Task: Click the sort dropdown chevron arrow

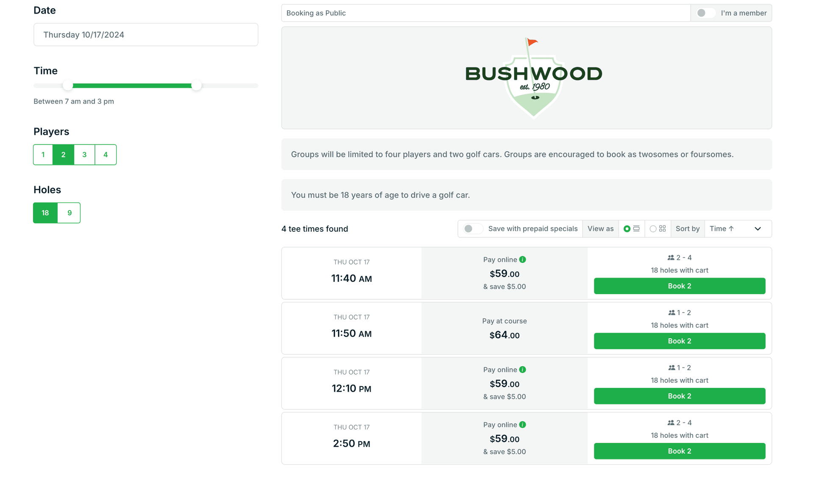Action: pyautogui.click(x=758, y=229)
